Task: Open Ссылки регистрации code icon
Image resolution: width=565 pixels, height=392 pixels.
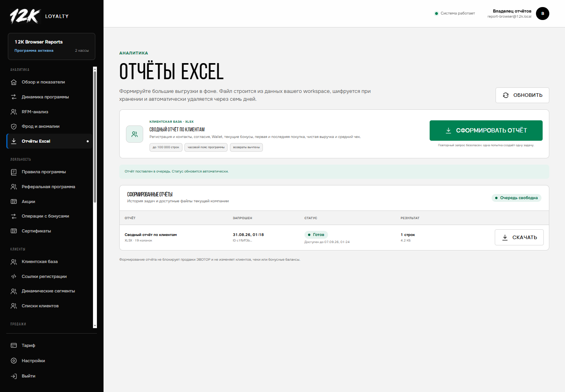Action: point(14,277)
